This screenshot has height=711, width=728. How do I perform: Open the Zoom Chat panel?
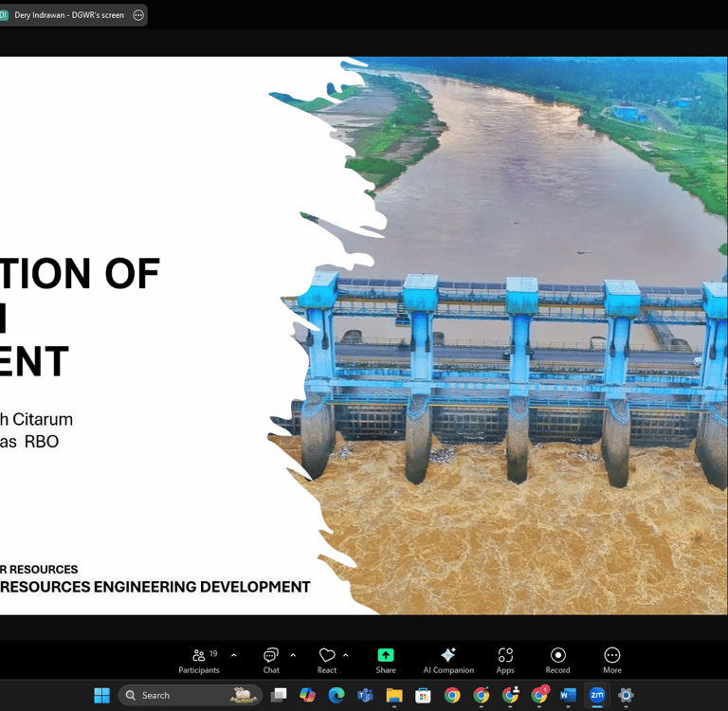point(271,661)
